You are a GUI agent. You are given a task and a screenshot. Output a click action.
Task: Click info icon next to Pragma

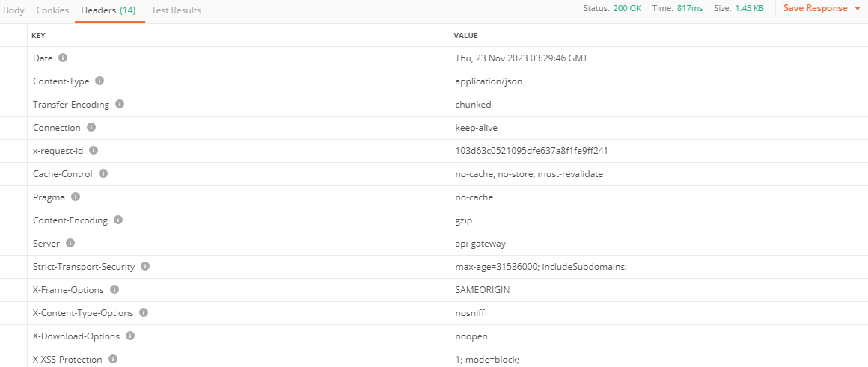point(76,197)
